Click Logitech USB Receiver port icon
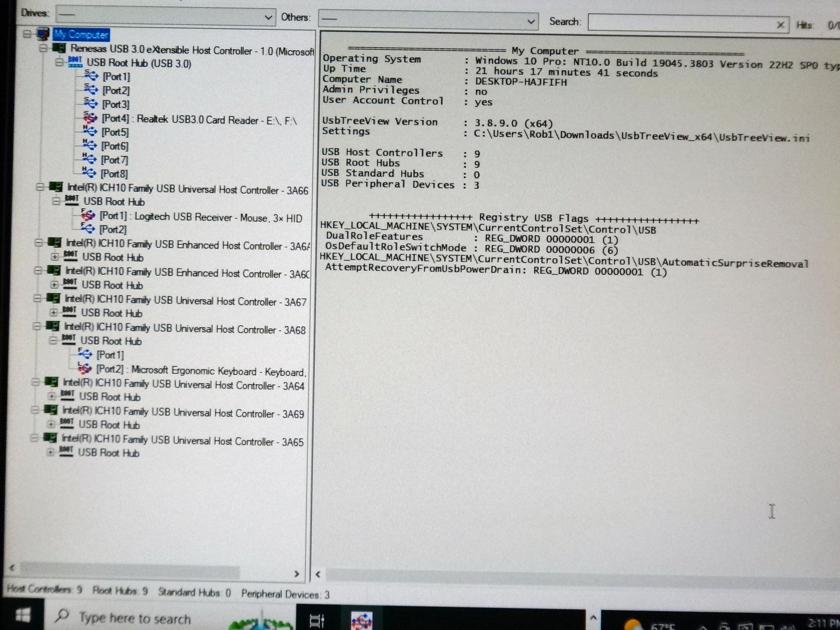The width and height of the screenshot is (840, 630). click(x=87, y=215)
